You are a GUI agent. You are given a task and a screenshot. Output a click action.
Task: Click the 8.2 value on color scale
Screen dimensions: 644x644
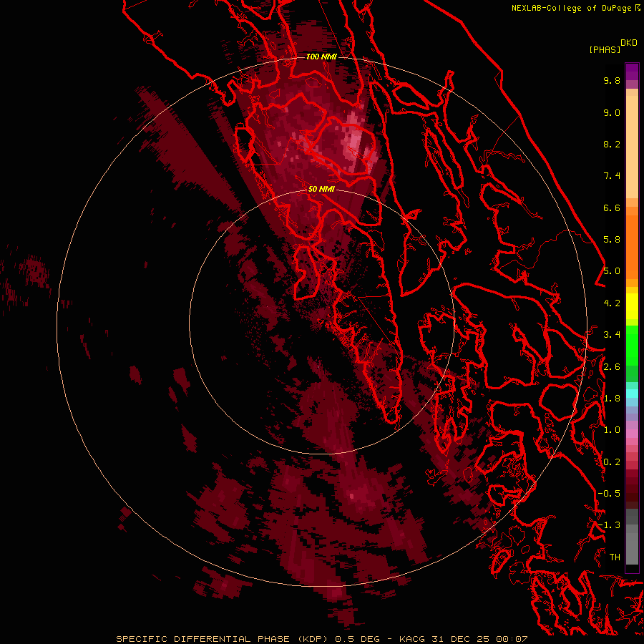point(612,144)
